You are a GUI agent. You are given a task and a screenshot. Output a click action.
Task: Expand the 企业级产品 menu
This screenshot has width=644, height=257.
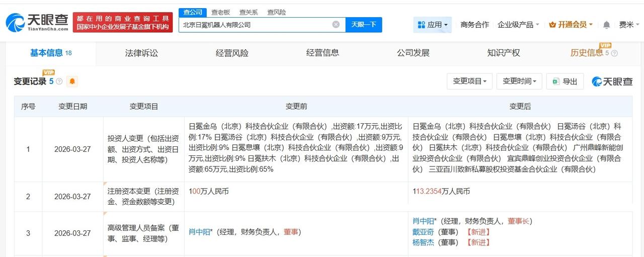[518, 25]
